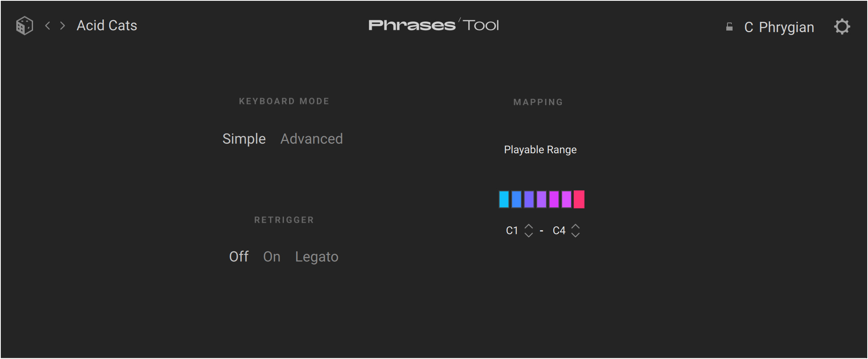
Task: Increase the C1 lower range value
Action: tap(529, 226)
